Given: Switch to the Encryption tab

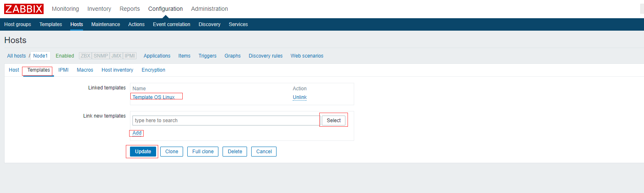Looking at the screenshot, I should [x=154, y=70].
